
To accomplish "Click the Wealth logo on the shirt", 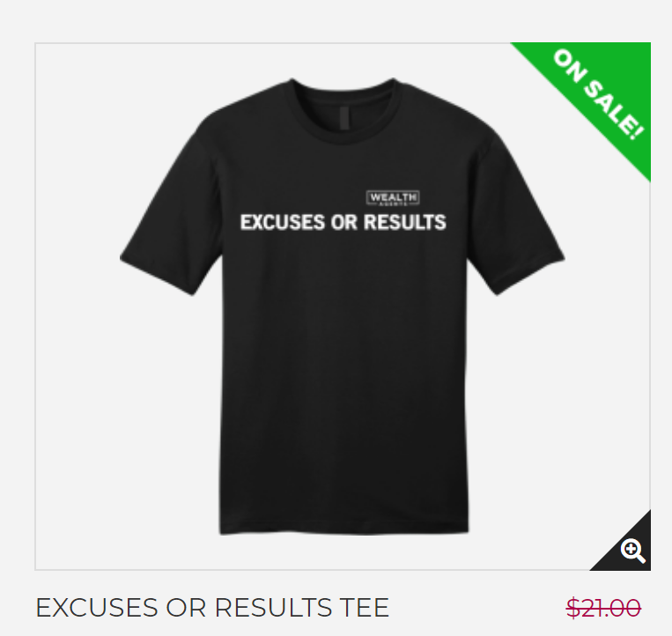I will pos(393,198).
